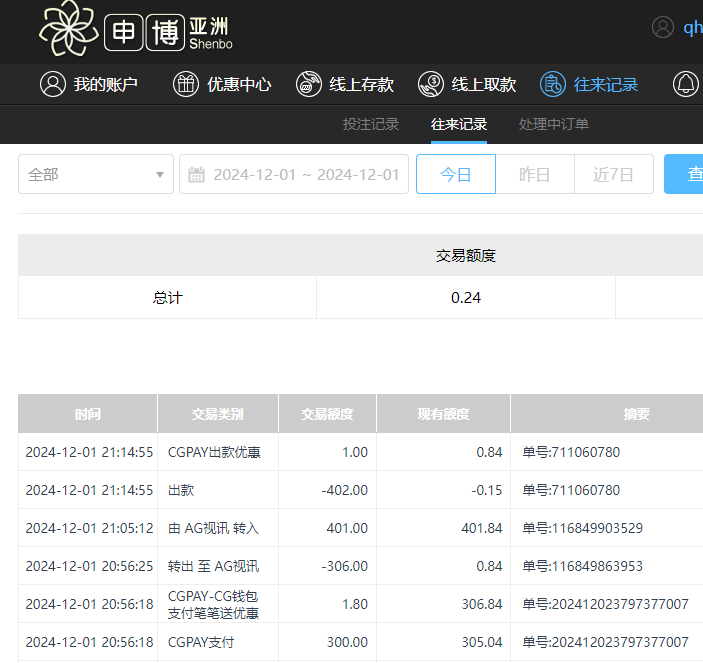This screenshot has height=663, width=703.
Task: Select the 昨日 date filter
Action: click(x=534, y=174)
